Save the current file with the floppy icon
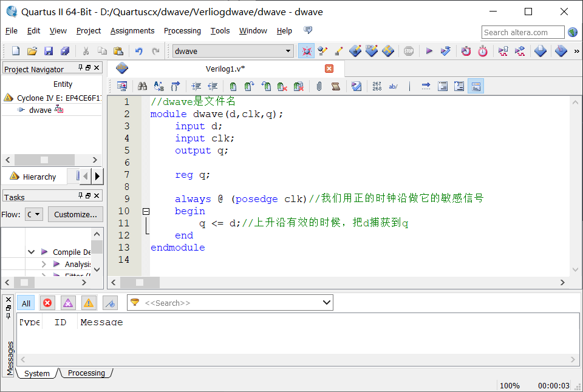583x392 pixels. click(x=49, y=51)
